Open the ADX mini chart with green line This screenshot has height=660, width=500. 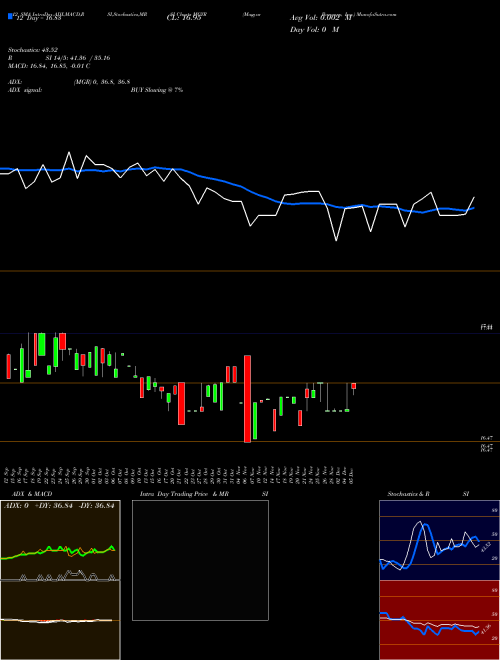(x=60, y=540)
